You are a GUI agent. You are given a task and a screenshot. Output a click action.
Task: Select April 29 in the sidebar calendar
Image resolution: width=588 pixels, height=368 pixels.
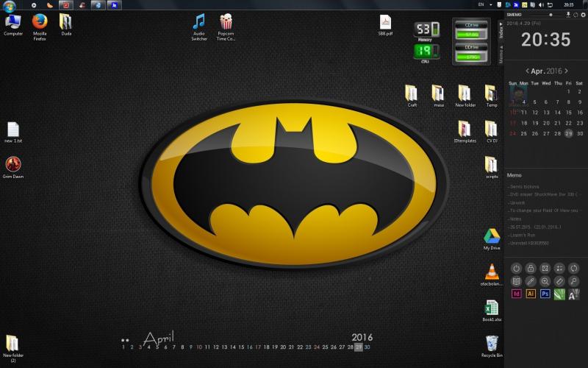pyautogui.click(x=569, y=133)
